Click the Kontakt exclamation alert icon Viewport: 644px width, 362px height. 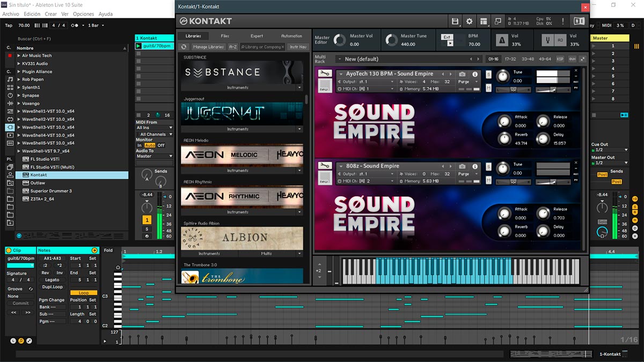(x=563, y=21)
